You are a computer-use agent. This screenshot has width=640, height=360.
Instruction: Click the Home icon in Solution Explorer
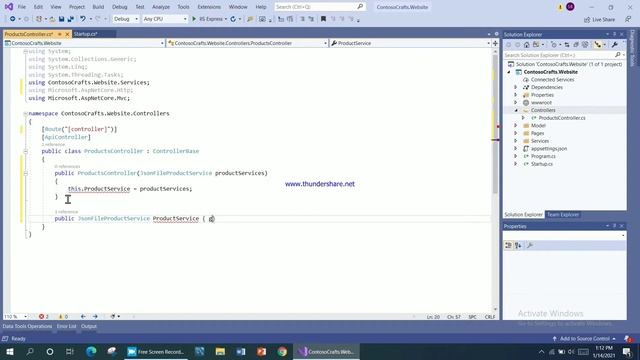coord(527,45)
